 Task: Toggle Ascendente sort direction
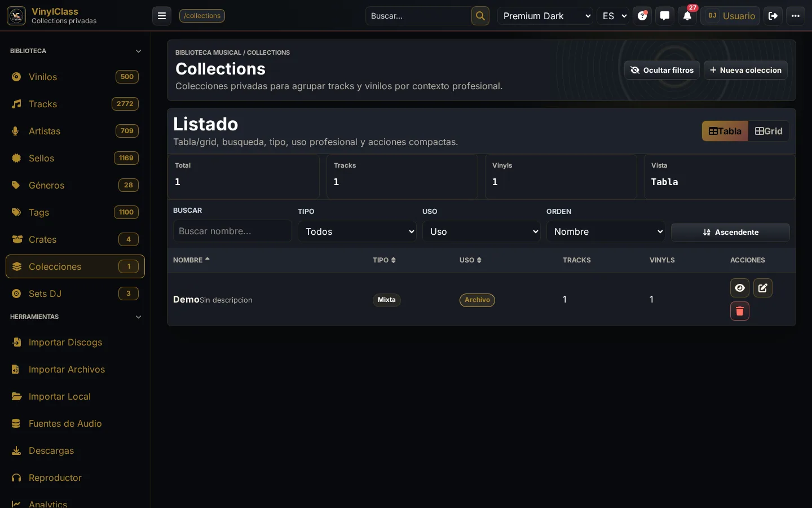click(x=730, y=232)
